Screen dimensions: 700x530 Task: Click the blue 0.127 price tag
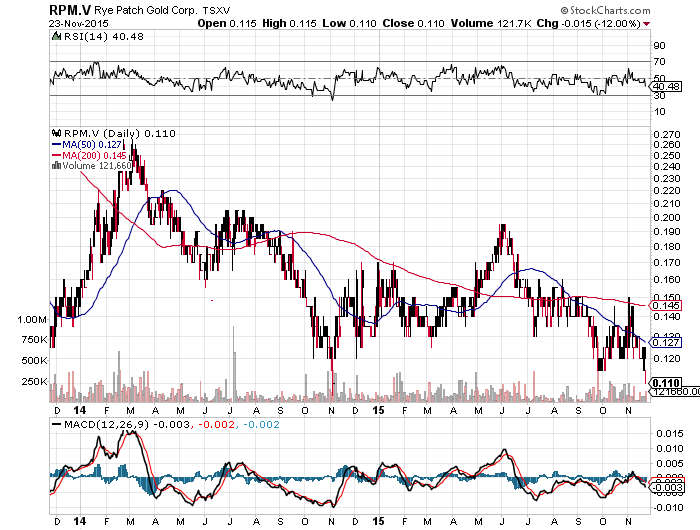(x=666, y=342)
